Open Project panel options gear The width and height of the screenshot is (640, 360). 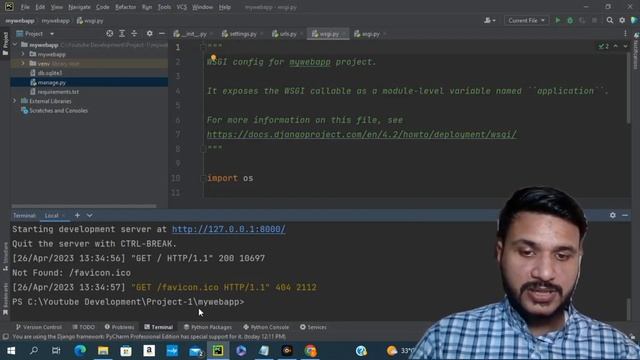[x=149, y=33]
